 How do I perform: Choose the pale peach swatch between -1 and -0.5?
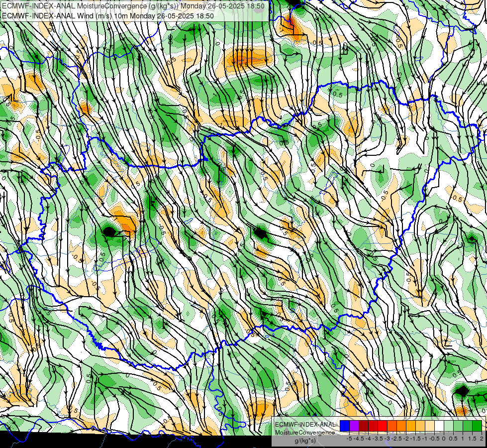point(429,426)
